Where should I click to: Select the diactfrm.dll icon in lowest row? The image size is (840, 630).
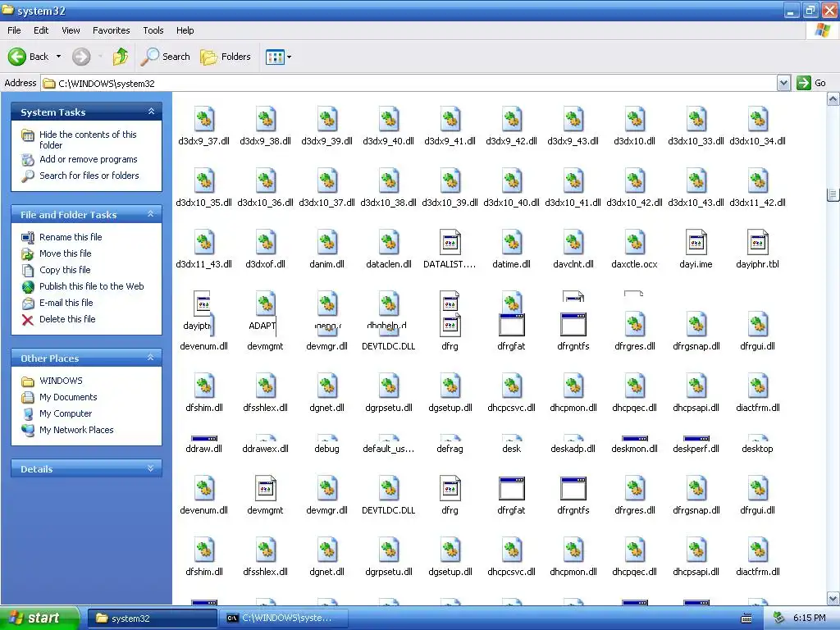[x=758, y=550]
